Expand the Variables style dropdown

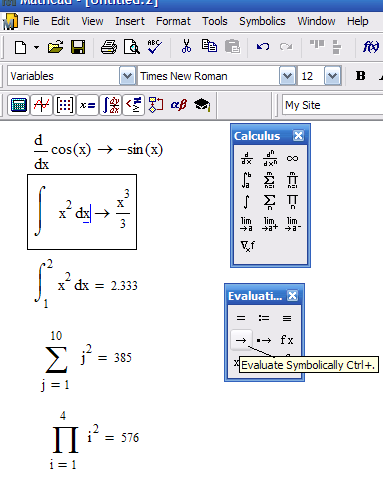pyautogui.click(x=127, y=76)
